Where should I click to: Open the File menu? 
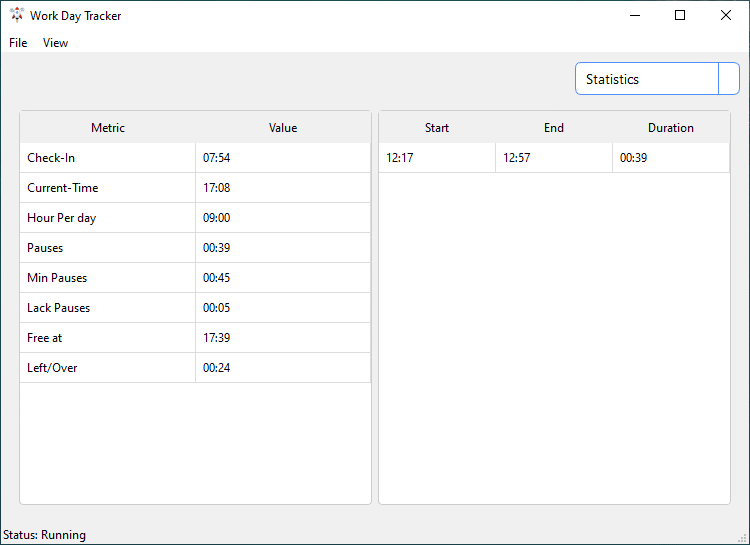18,43
